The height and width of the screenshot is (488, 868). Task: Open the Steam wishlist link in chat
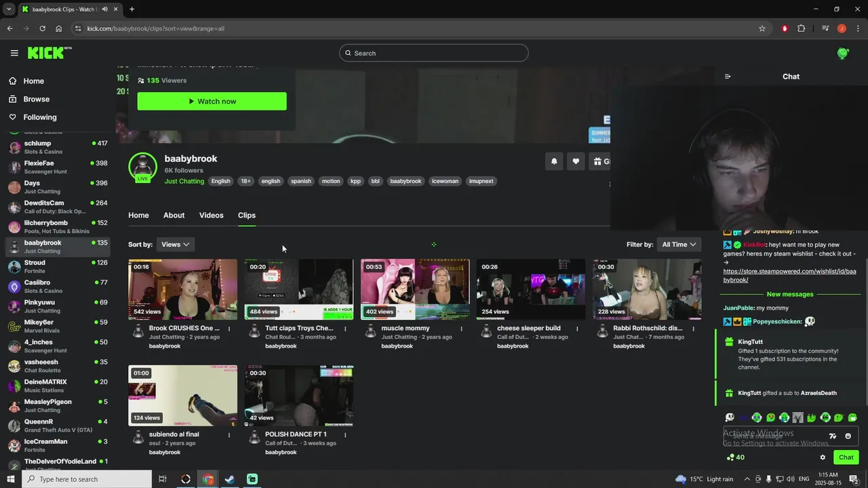(x=789, y=275)
